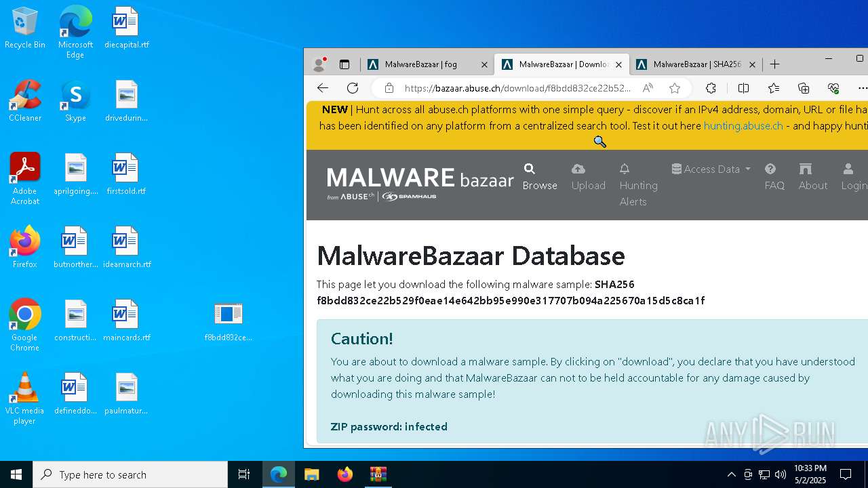Open Read aloud in address bar
This screenshot has width=868, height=488.
(648, 88)
